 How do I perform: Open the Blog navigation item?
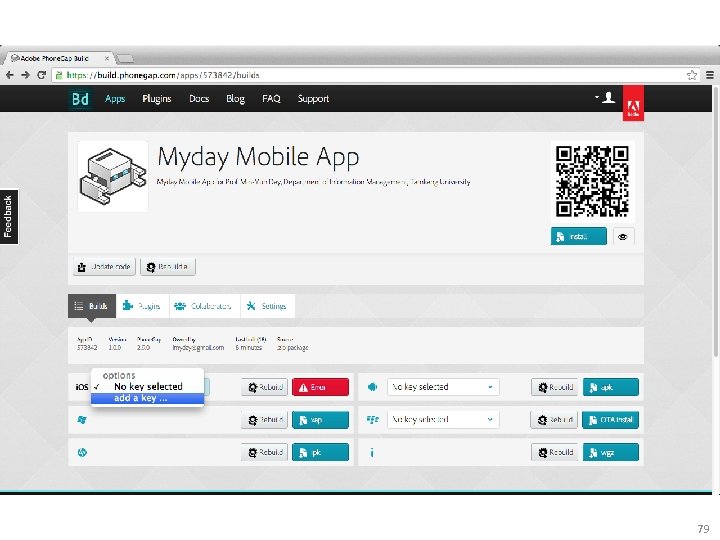click(x=235, y=99)
